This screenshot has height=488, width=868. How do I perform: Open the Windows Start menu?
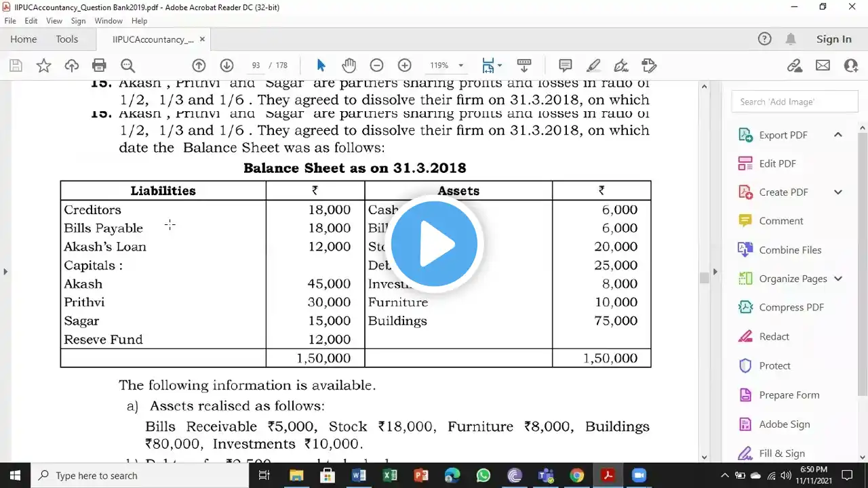(15, 475)
